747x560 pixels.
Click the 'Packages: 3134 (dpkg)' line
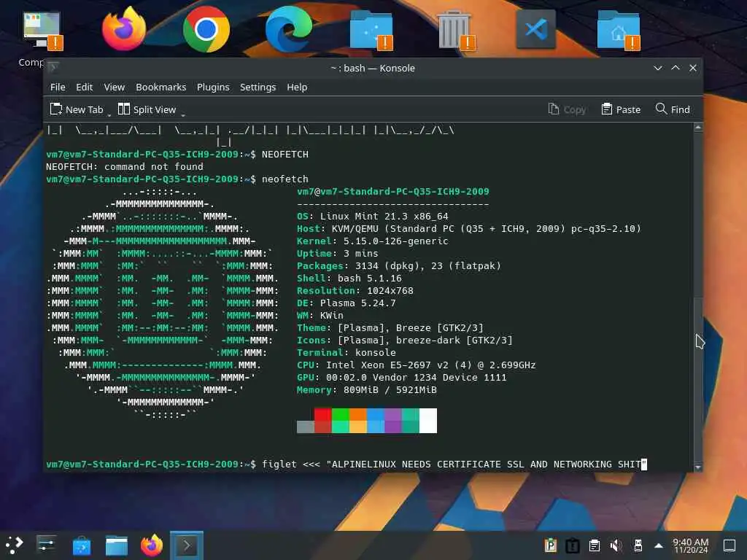tap(399, 265)
